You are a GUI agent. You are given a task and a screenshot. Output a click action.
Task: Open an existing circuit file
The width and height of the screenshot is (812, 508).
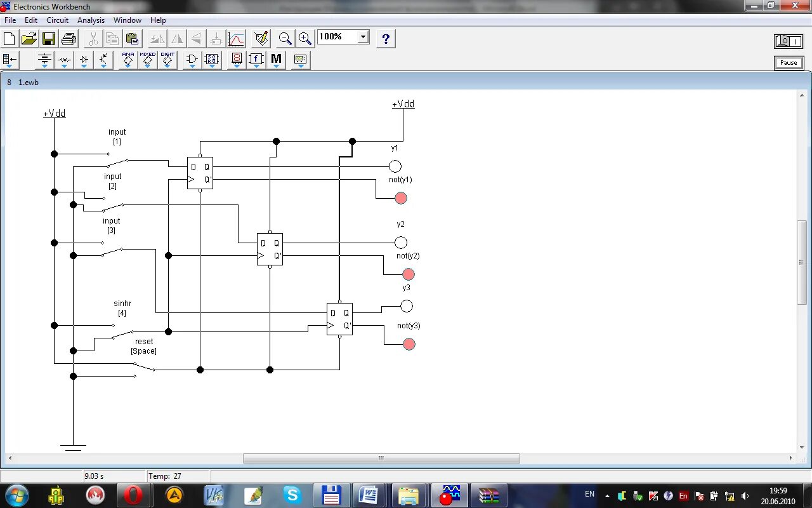click(29, 39)
